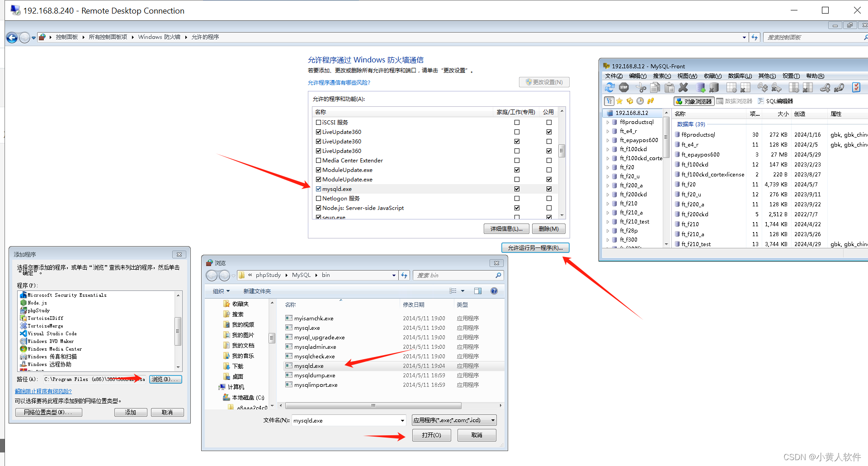Click the history clock icon in MySQL-Front
868x466 pixels.
coord(640,101)
